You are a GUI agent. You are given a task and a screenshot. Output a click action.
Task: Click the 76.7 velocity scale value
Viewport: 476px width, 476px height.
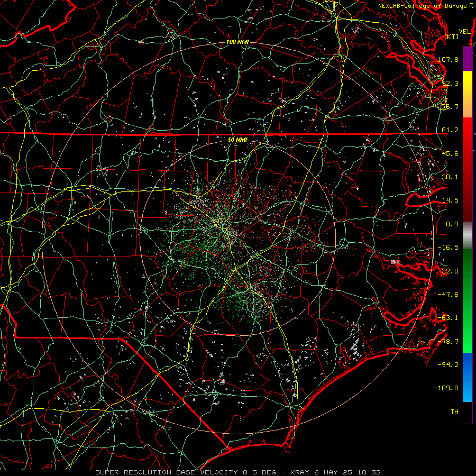coord(450,106)
